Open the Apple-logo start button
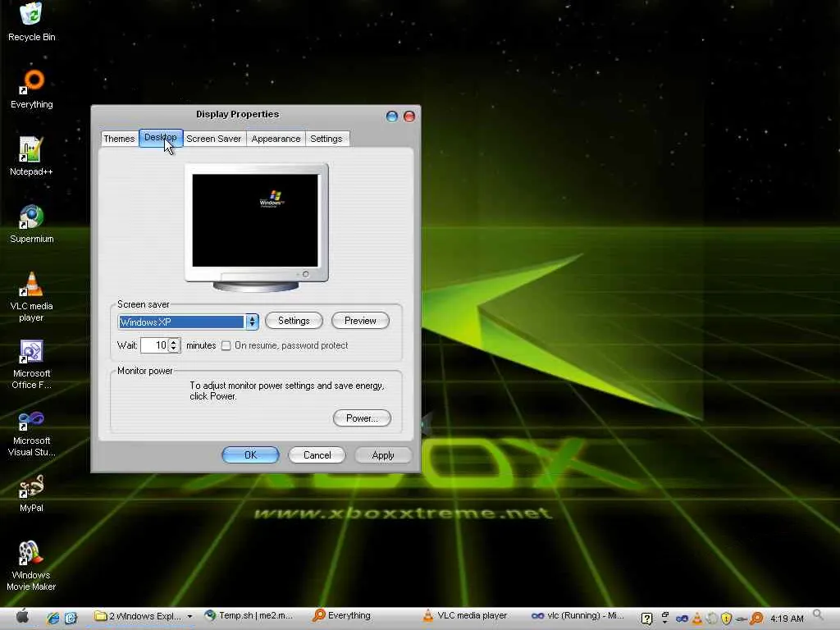This screenshot has width=840, height=630. 22,617
